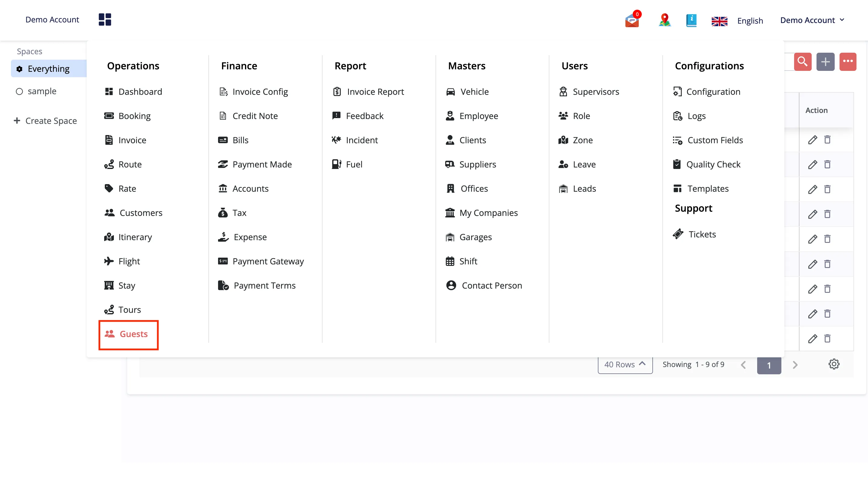868x493 pixels.
Task: Open Payment Terms menu item
Action: [257, 286]
